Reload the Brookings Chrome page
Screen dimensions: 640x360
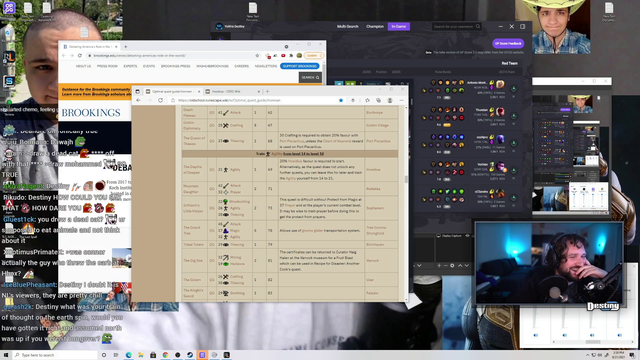click(x=80, y=56)
